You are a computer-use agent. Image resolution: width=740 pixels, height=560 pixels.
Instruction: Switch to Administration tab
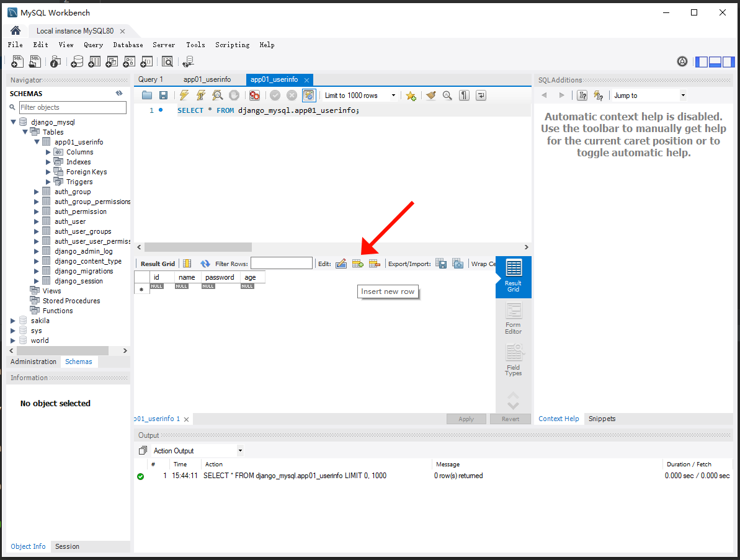33,362
